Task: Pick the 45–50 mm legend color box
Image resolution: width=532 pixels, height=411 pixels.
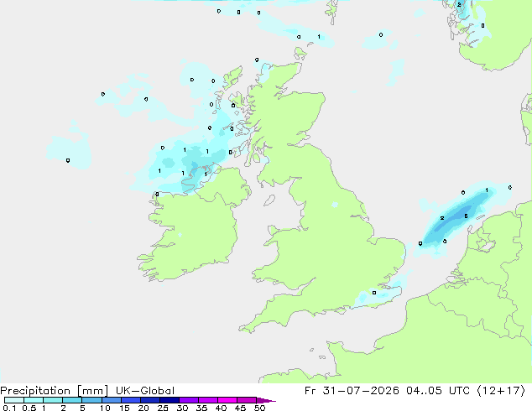Action: (x=247, y=400)
